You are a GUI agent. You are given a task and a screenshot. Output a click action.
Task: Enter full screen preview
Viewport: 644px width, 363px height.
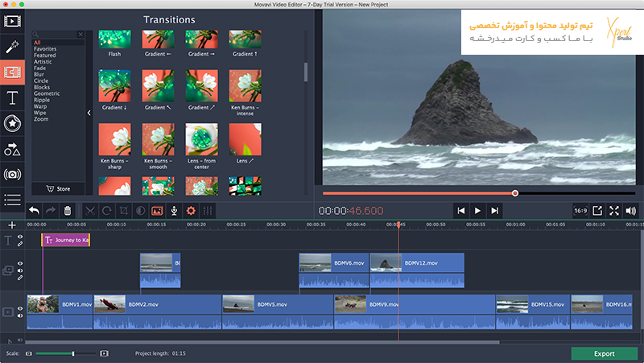[614, 211]
